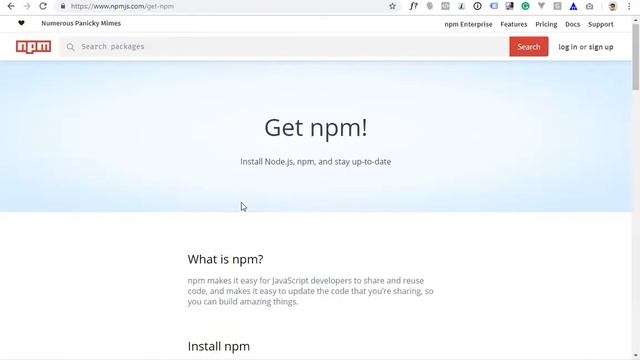Click the black heart icon
The width and height of the screenshot is (640, 360).
point(21,23)
